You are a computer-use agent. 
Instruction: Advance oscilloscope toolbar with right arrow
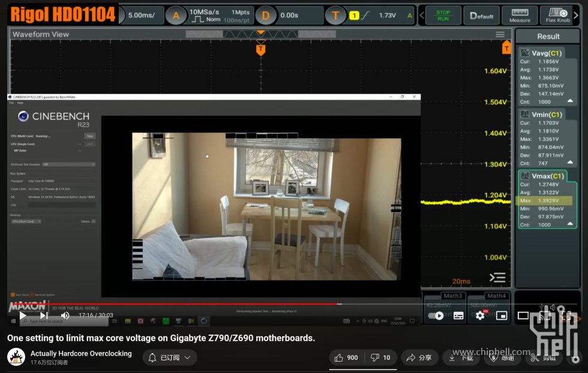point(577,16)
